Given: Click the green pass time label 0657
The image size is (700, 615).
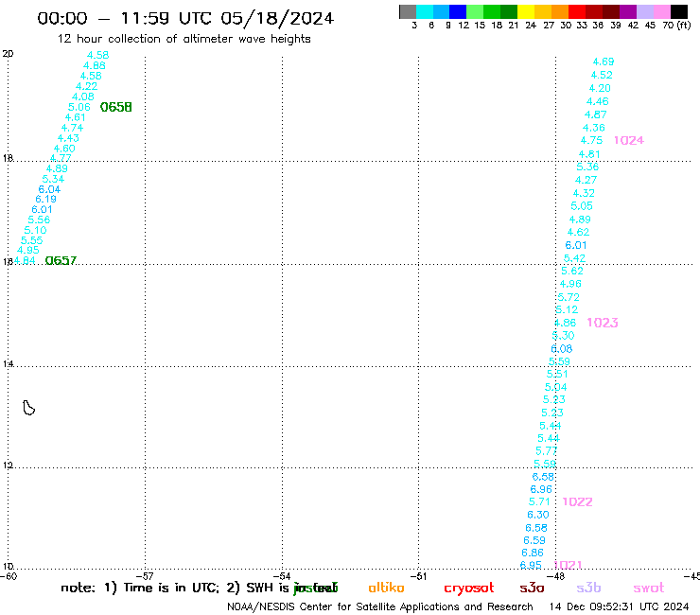Looking at the screenshot, I should point(61,260).
